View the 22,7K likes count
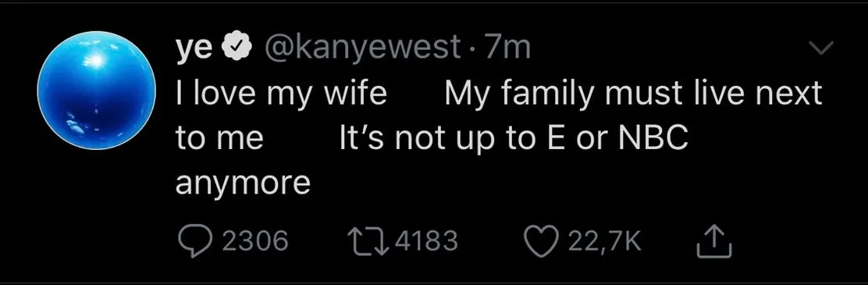Screen dimensions: 868x285 [x=604, y=242]
